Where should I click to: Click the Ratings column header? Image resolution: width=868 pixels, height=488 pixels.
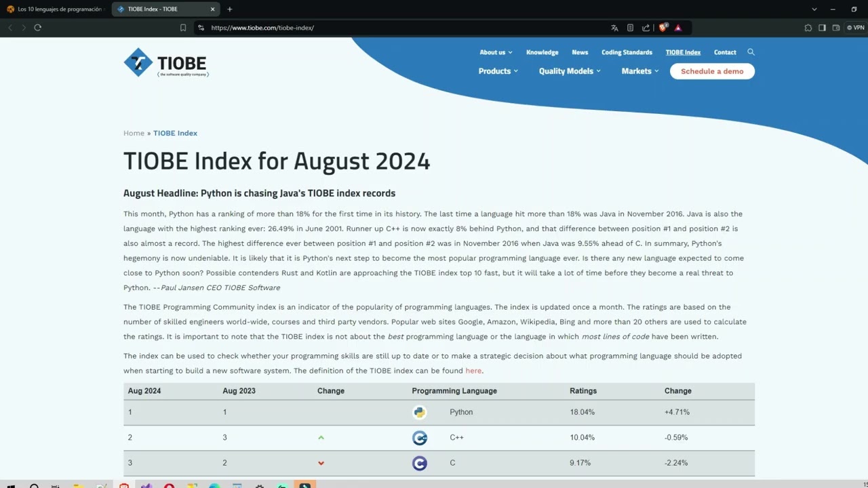click(583, 391)
